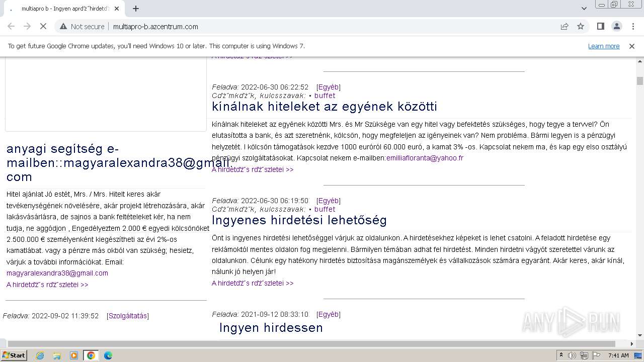Screen dimensions: 644x362
Task: Click the browser back arrow
Action: click(11, 27)
